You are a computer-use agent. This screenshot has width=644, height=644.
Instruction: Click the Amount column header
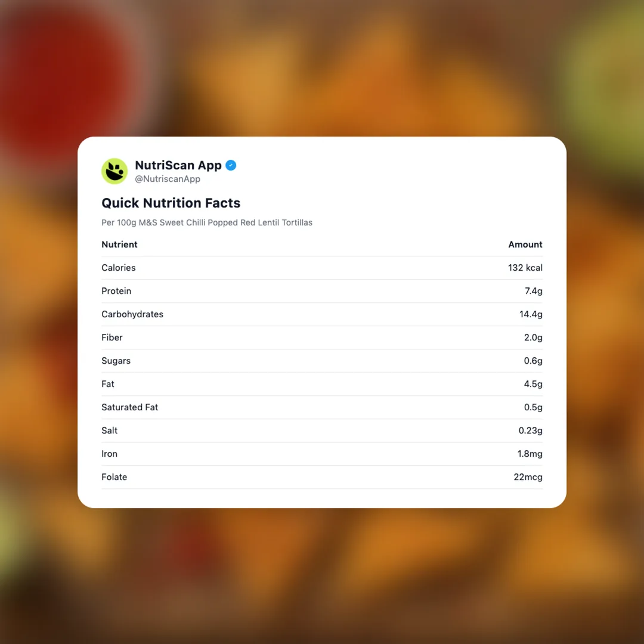[x=525, y=244]
